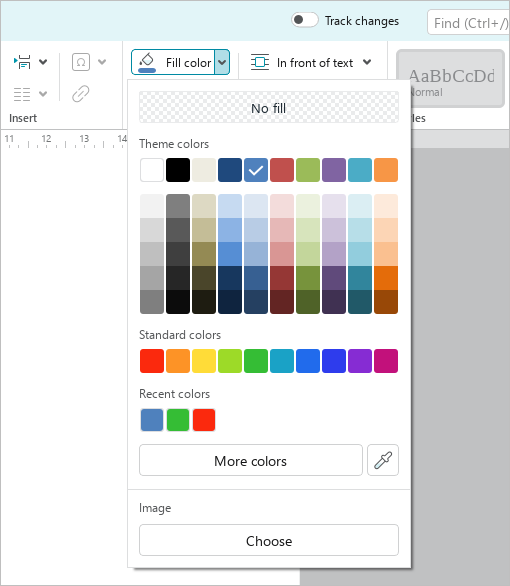This screenshot has width=510, height=586.
Task: Expand the In front of text dropdown
Action: pyautogui.click(x=367, y=62)
